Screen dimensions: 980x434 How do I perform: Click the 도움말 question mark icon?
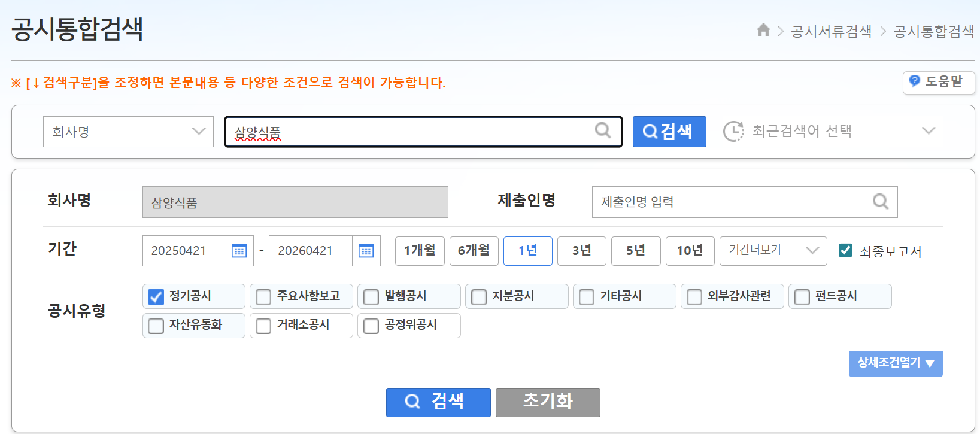click(x=915, y=81)
